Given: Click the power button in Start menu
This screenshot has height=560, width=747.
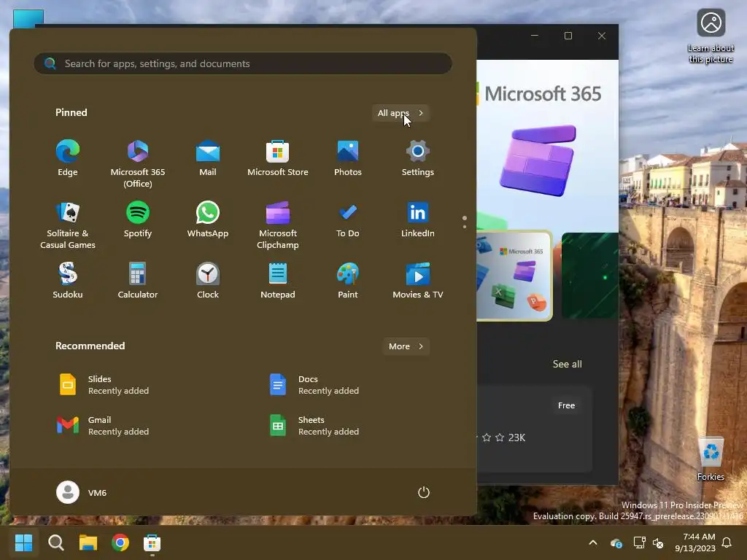Looking at the screenshot, I should 424,492.
